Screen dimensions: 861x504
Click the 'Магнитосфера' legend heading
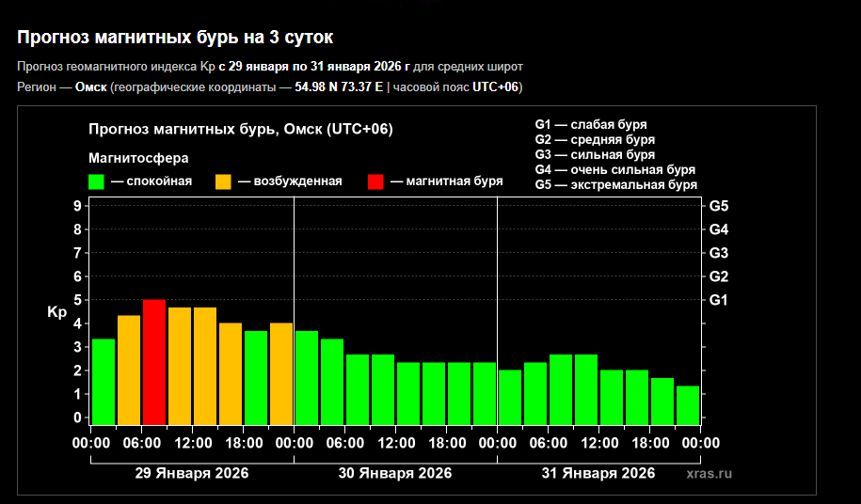click(138, 158)
